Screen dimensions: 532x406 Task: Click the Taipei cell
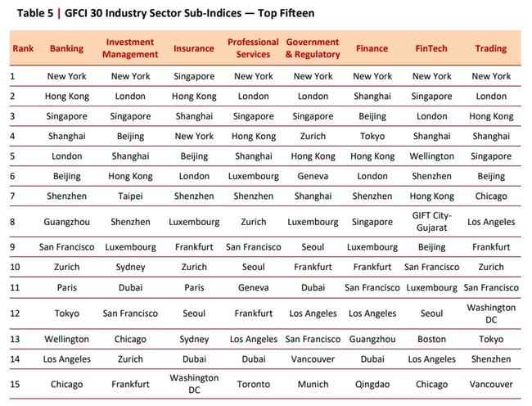click(130, 196)
